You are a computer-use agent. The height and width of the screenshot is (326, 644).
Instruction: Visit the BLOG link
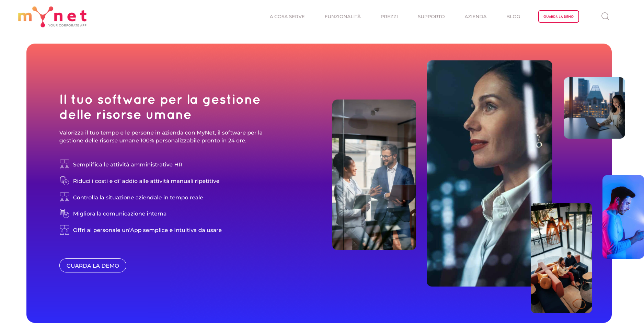point(513,16)
